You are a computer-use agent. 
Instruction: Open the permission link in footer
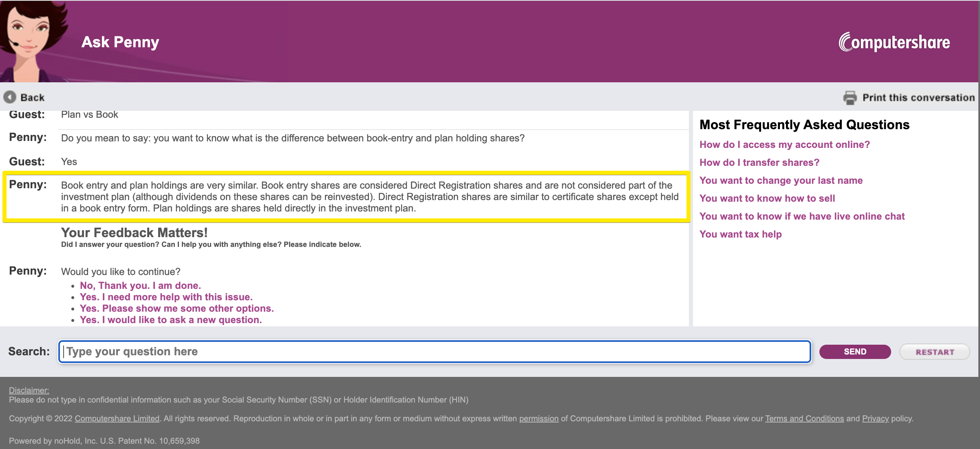539,418
